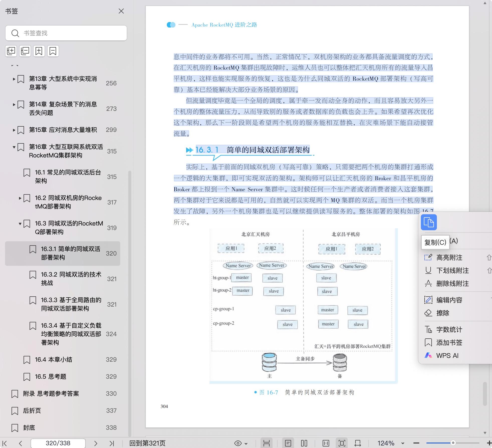Click the page number field 320/338

pyautogui.click(x=58, y=443)
